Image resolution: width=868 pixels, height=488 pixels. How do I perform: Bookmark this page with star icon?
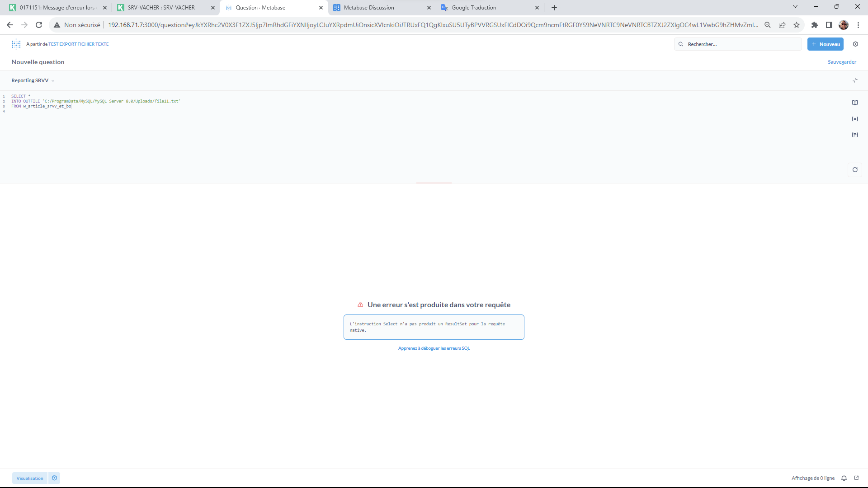pos(797,25)
